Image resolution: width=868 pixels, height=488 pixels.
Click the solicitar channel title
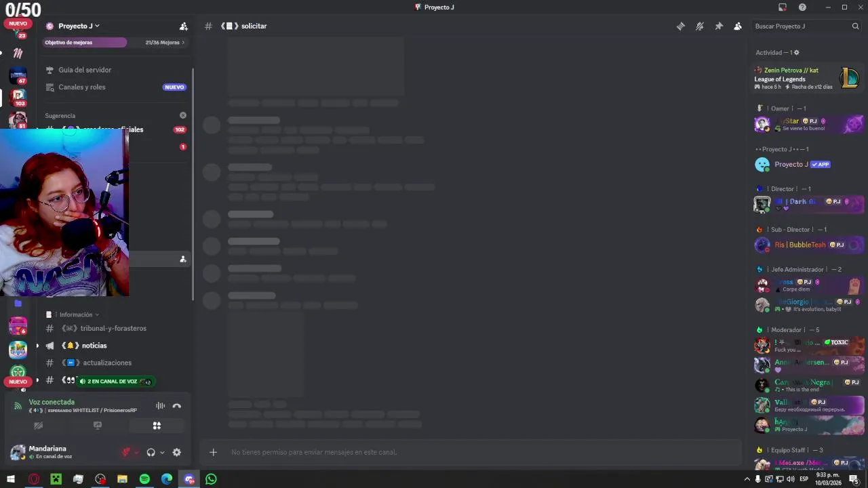[x=254, y=26]
